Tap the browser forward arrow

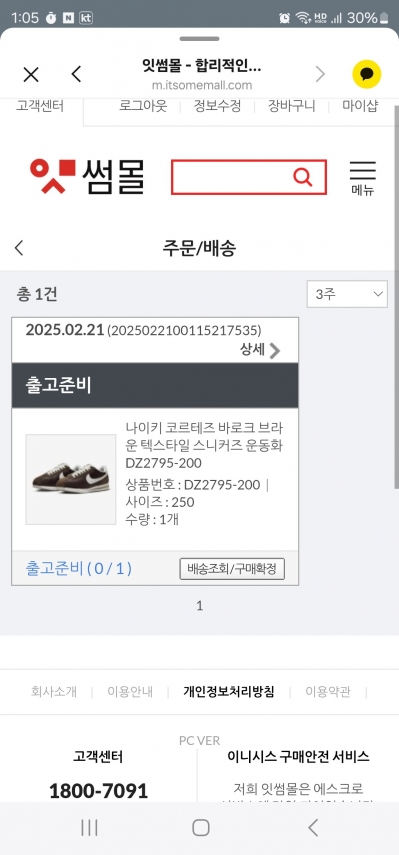point(321,74)
